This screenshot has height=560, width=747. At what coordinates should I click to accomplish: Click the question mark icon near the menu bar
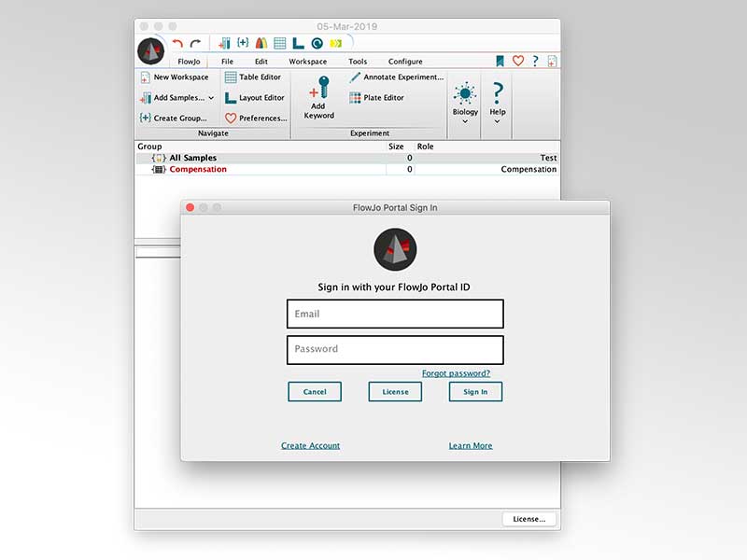(535, 61)
